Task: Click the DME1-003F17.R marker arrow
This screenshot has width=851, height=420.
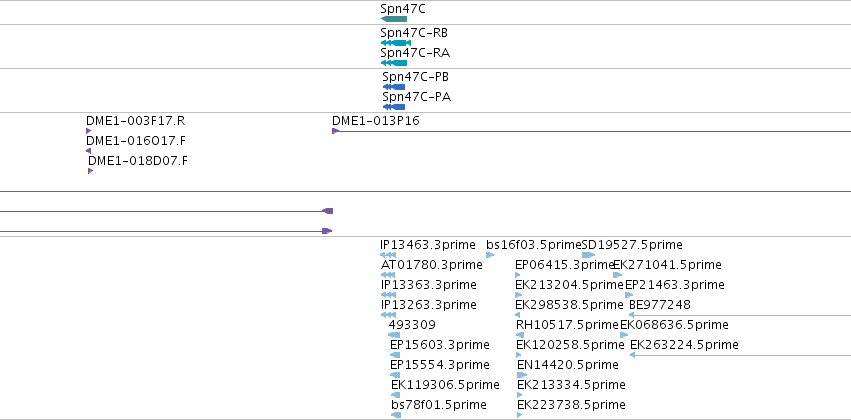Action: 88,131
